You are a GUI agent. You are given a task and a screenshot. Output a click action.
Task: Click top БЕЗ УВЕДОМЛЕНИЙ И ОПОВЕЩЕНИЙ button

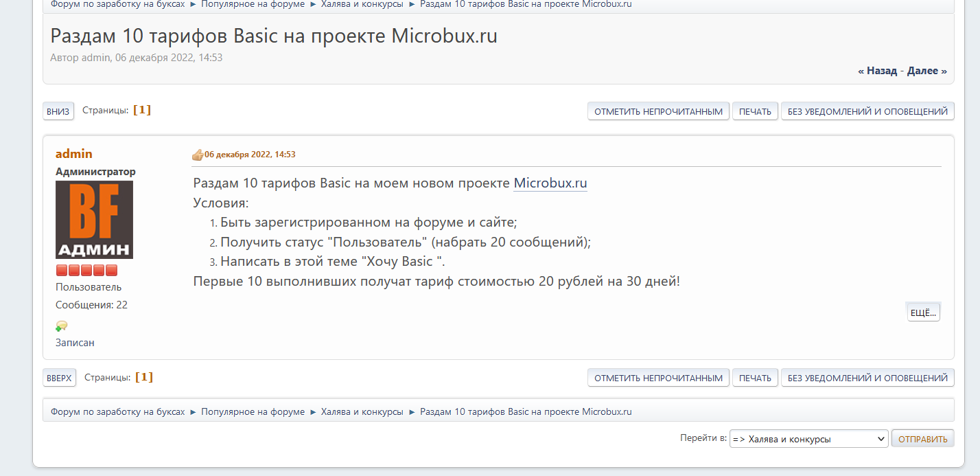tap(867, 111)
